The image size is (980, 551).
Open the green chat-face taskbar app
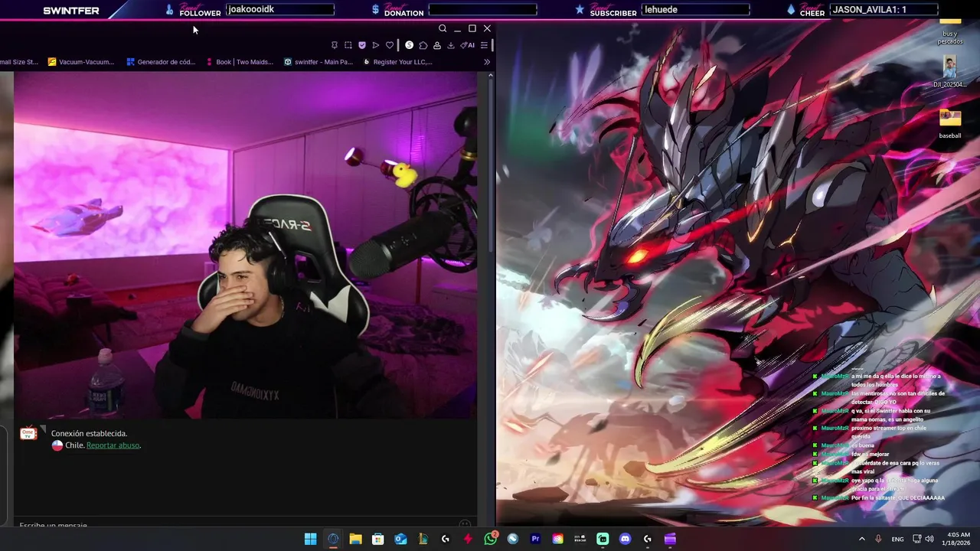603,539
